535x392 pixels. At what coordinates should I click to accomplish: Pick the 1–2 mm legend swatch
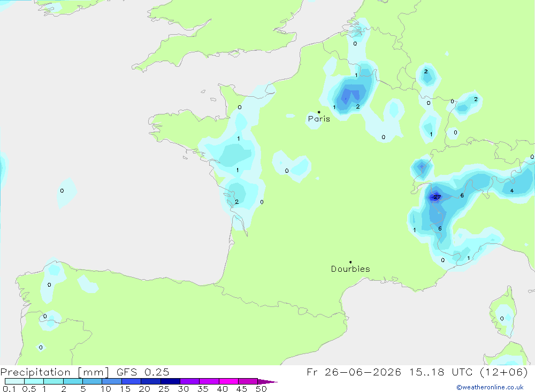coord(53,381)
